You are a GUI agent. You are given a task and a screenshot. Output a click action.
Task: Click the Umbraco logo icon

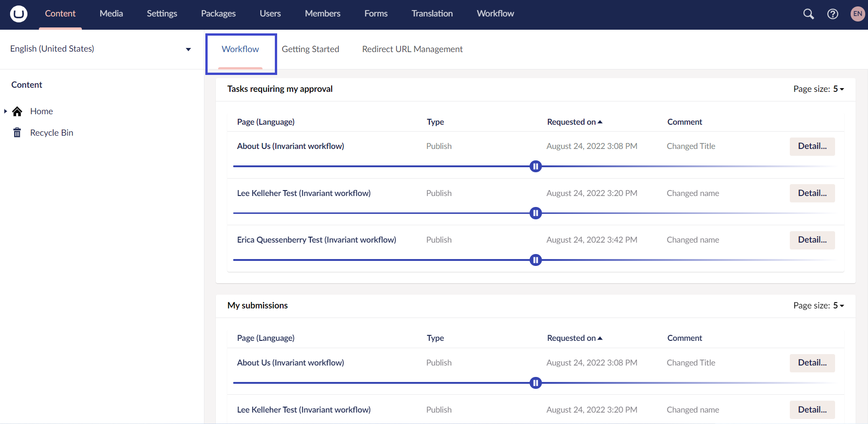(19, 14)
